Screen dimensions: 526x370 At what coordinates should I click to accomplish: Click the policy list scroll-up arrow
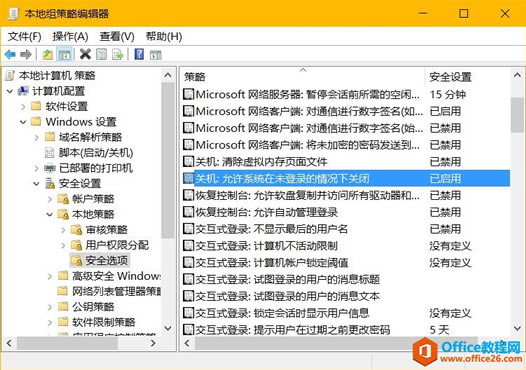(x=517, y=76)
